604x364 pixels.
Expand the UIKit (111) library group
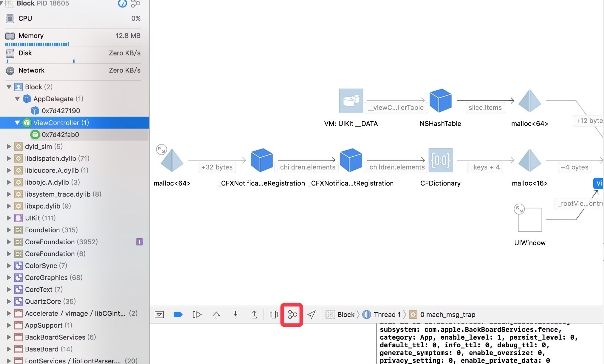click(x=9, y=218)
